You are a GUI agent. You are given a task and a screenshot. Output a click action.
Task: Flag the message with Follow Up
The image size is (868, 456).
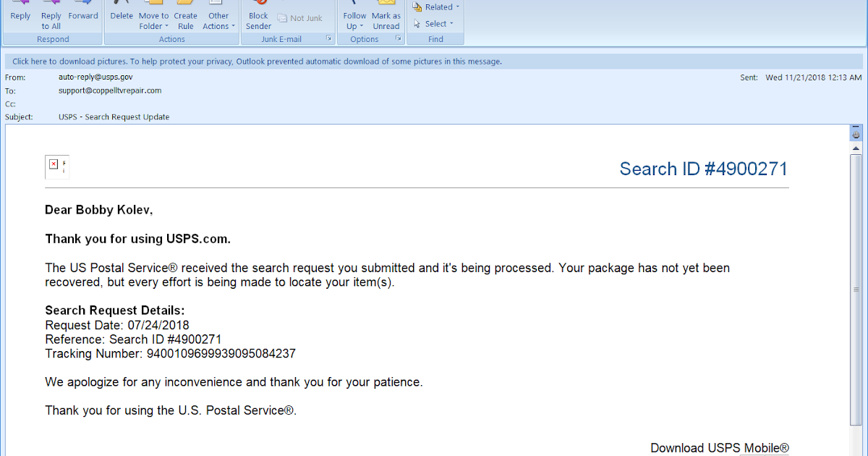(x=354, y=16)
